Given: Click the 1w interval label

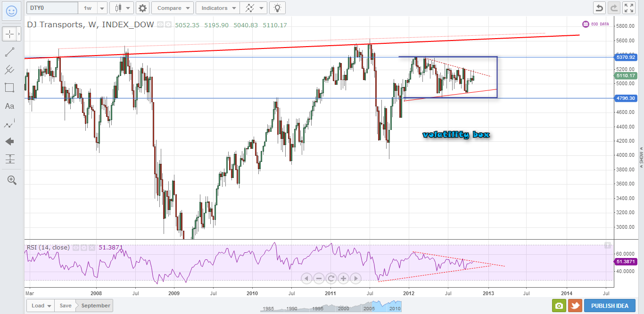Looking at the screenshot, I should click(x=88, y=8).
